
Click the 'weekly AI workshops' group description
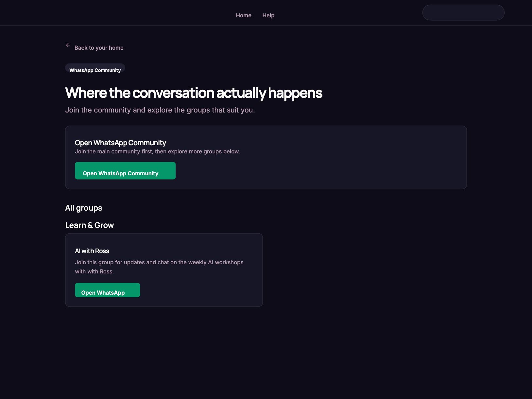pyautogui.click(x=159, y=267)
